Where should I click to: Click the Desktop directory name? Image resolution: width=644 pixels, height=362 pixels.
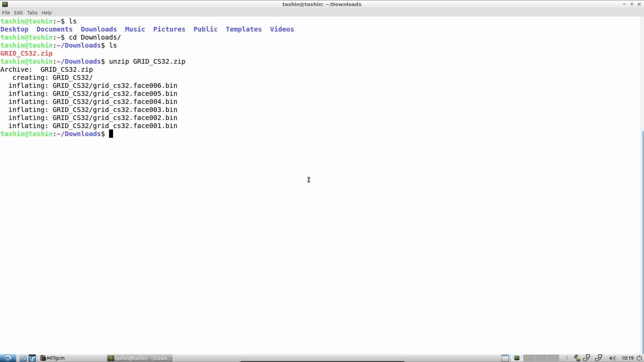14,29
